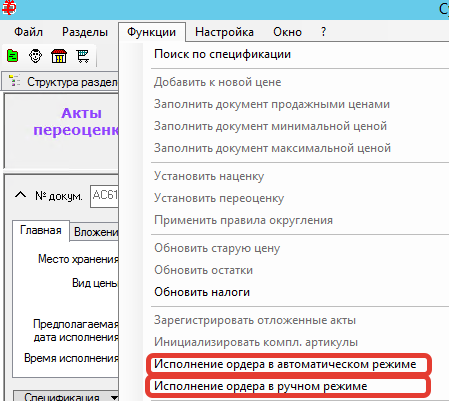Open the ? help menu
452x402 pixels.
click(323, 32)
